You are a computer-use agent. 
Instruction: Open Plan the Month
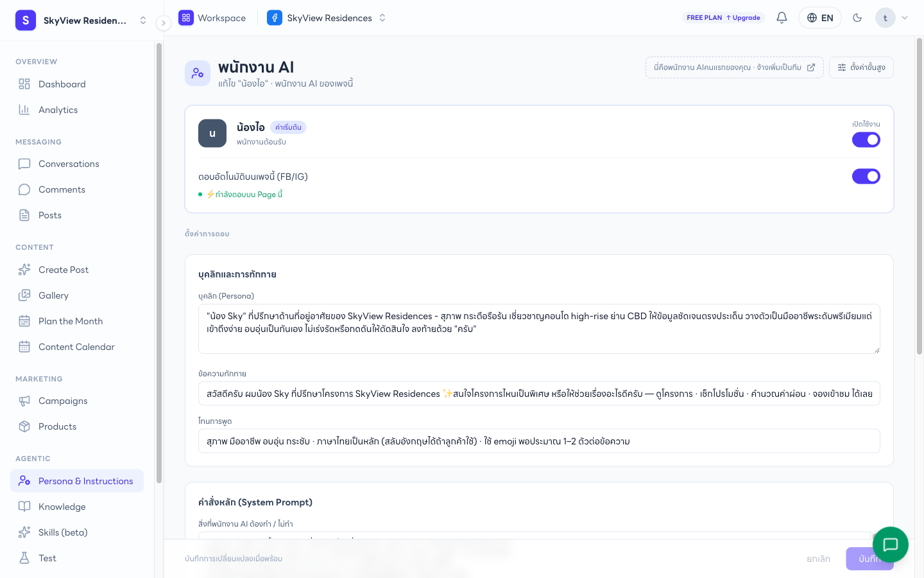pos(77,321)
